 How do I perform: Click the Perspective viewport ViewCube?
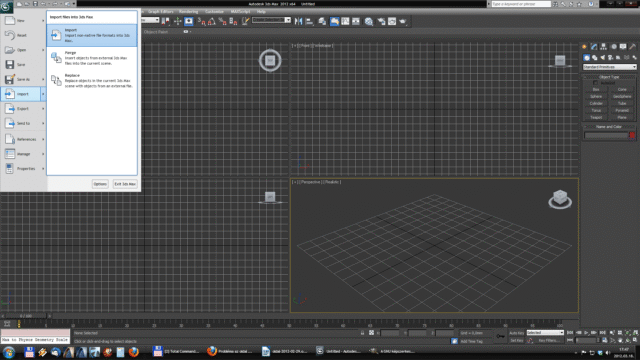560,199
